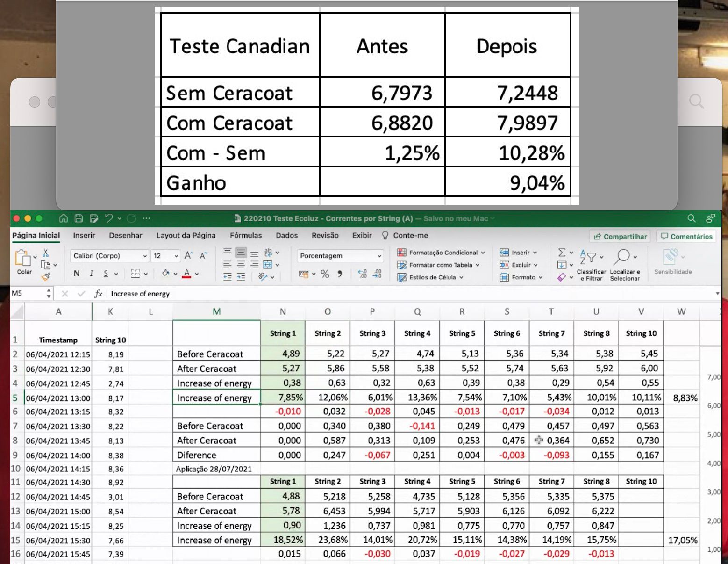728x564 pixels.
Task: Open the Layout da Página tab
Action: (186, 235)
